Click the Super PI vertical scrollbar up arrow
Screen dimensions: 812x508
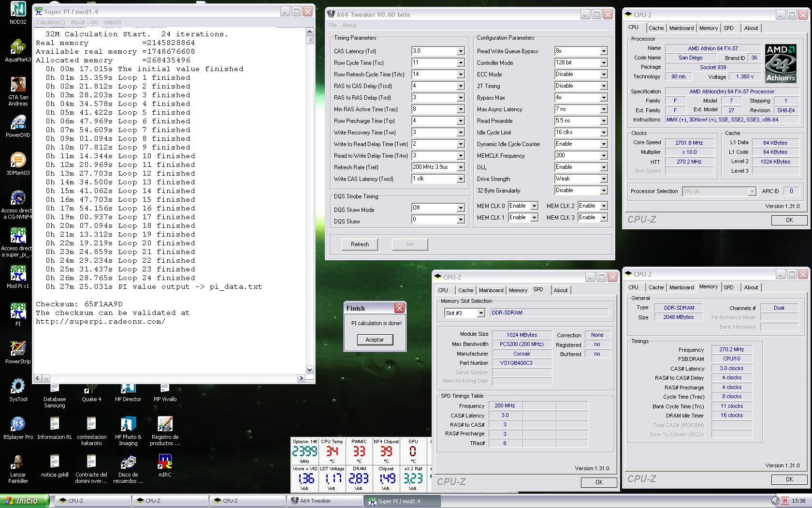[310, 31]
